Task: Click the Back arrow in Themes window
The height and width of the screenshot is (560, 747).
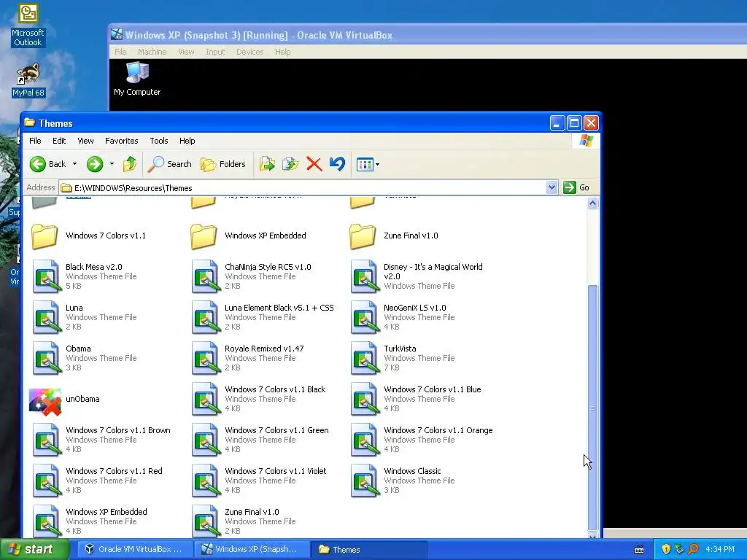Action: point(38,164)
